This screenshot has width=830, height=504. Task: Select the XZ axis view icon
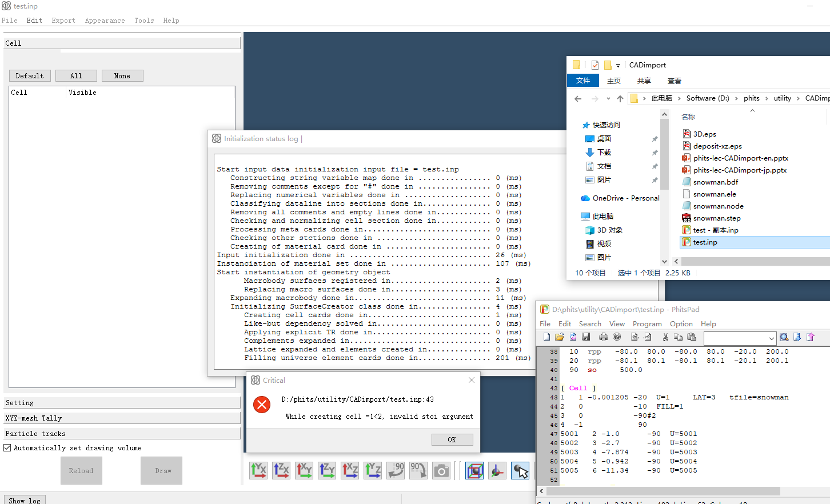click(350, 470)
